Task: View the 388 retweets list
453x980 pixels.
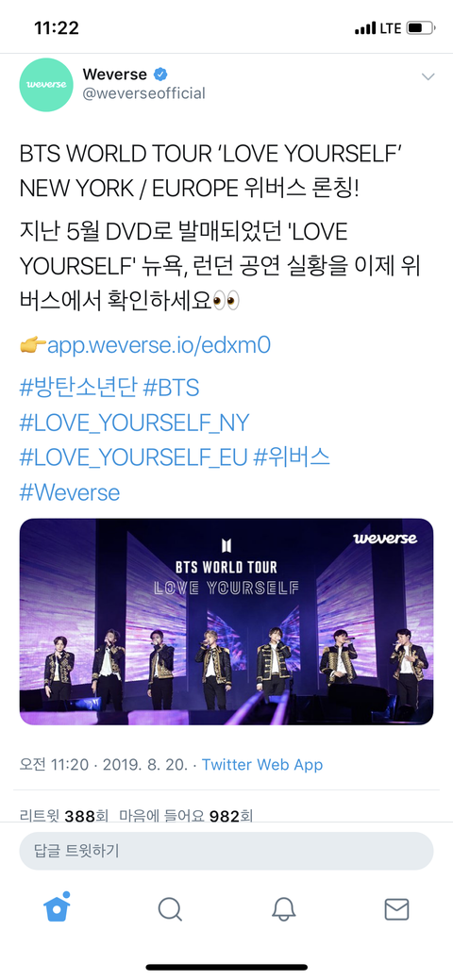Action: (64, 816)
